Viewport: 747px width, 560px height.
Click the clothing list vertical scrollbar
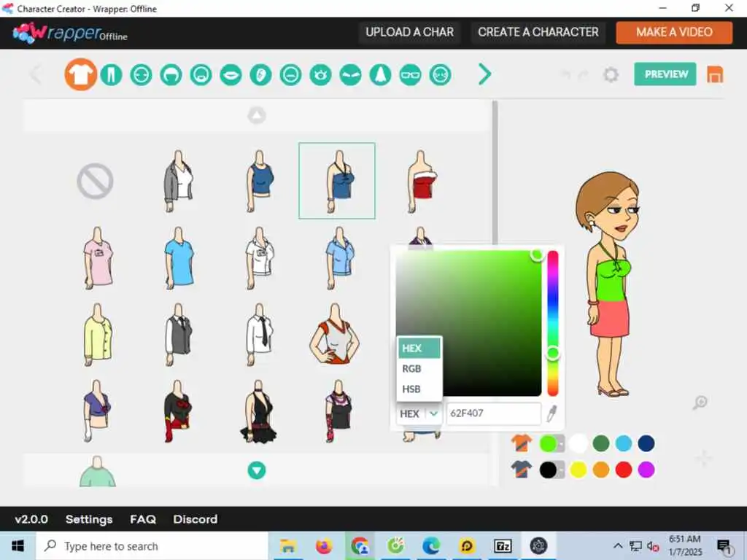pyautogui.click(x=495, y=173)
